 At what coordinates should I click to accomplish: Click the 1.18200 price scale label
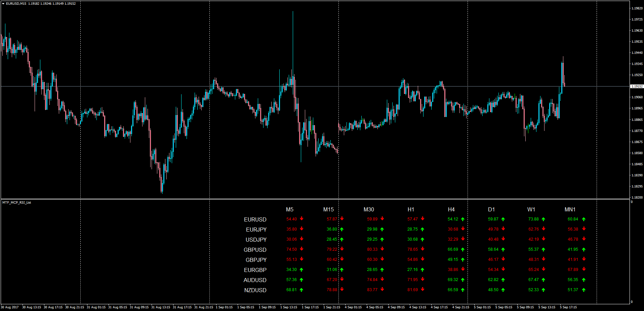coord(637,198)
